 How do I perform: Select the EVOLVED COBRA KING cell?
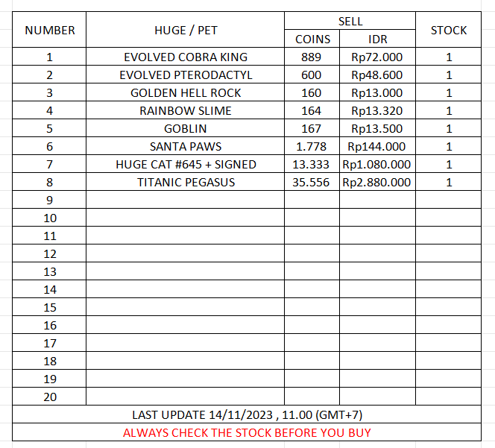click(x=186, y=57)
